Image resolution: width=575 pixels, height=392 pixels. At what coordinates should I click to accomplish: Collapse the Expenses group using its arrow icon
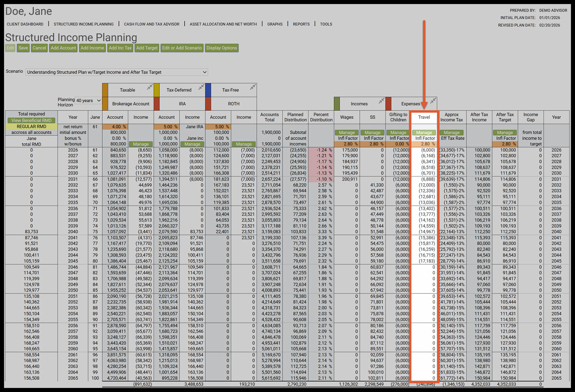[433, 100]
